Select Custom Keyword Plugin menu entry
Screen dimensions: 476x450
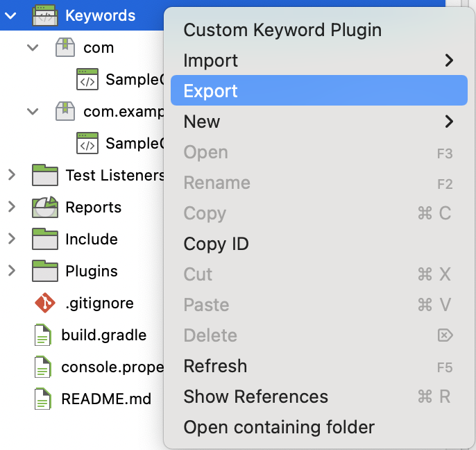pos(282,30)
